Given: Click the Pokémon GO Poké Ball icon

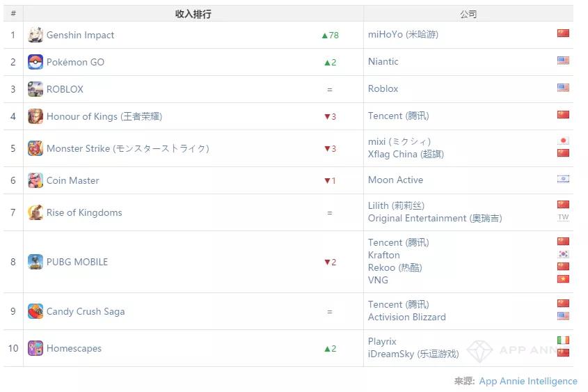Looking at the screenshot, I should click(35, 62).
